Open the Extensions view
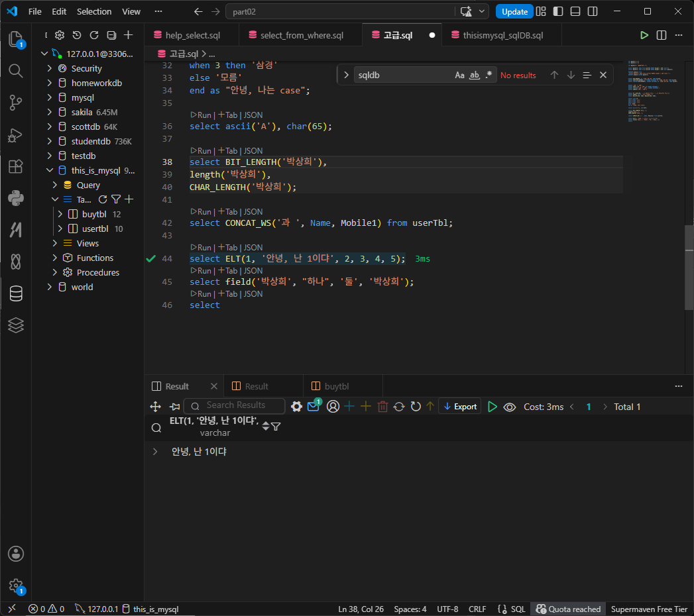Viewport: 694px width, 616px height. [x=16, y=166]
